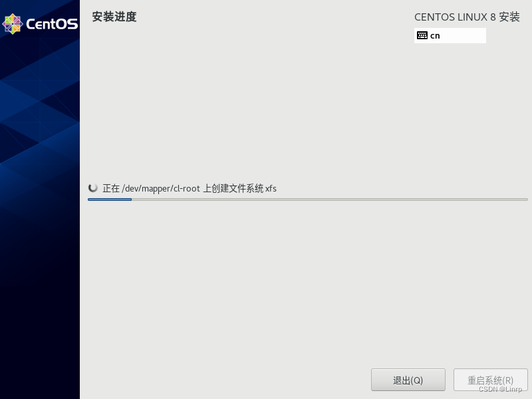Click the installation progress bar
Screen dimensions: 532x399
point(308,199)
